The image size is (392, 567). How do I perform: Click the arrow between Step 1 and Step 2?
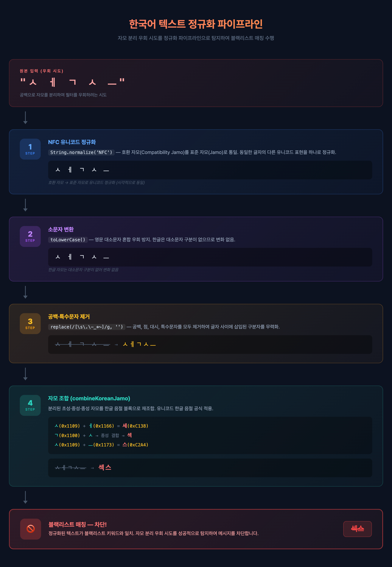click(25, 205)
